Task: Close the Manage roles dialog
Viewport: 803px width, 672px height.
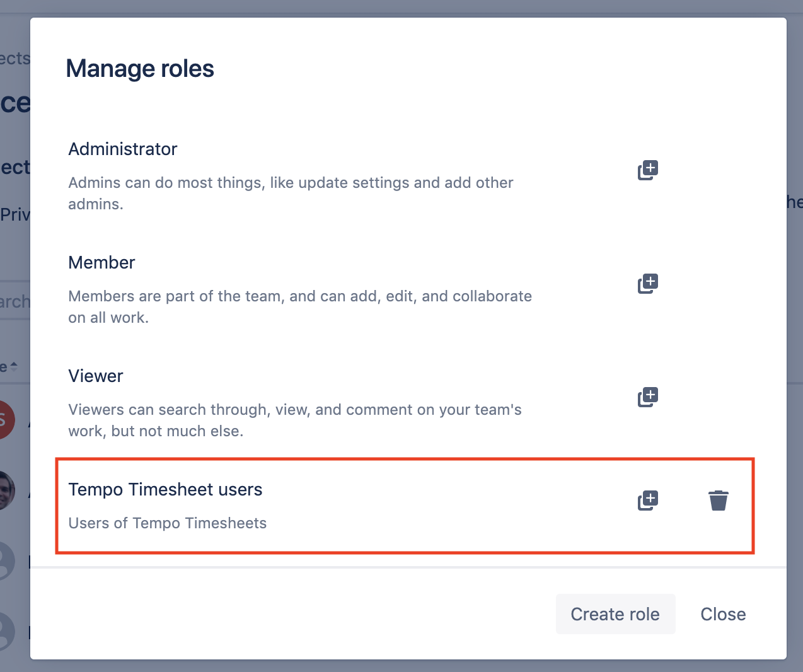Action: pos(723,614)
